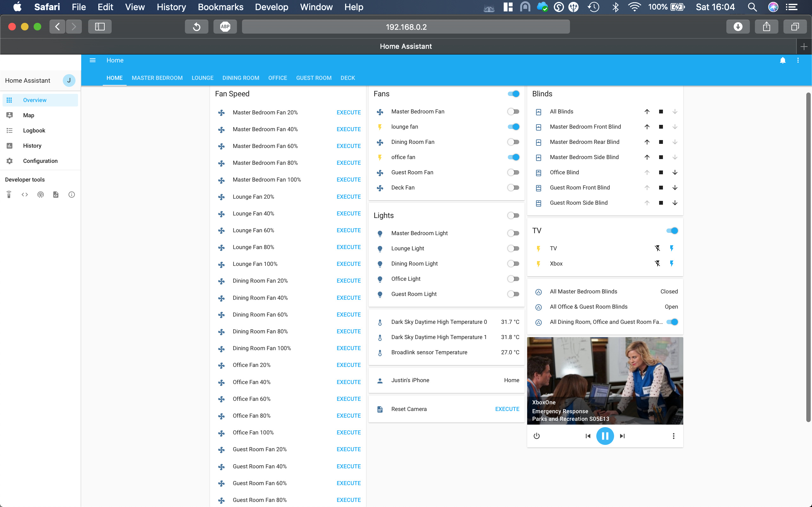
Task: Execute the Reset Camera script
Action: tap(507, 409)
